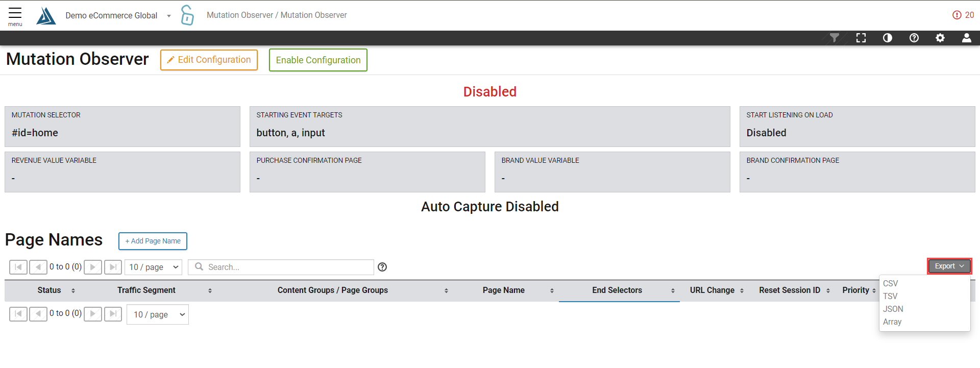Open the filter funnel icon
This screenshot has height=368, width=980.
[x=835, y=38]
